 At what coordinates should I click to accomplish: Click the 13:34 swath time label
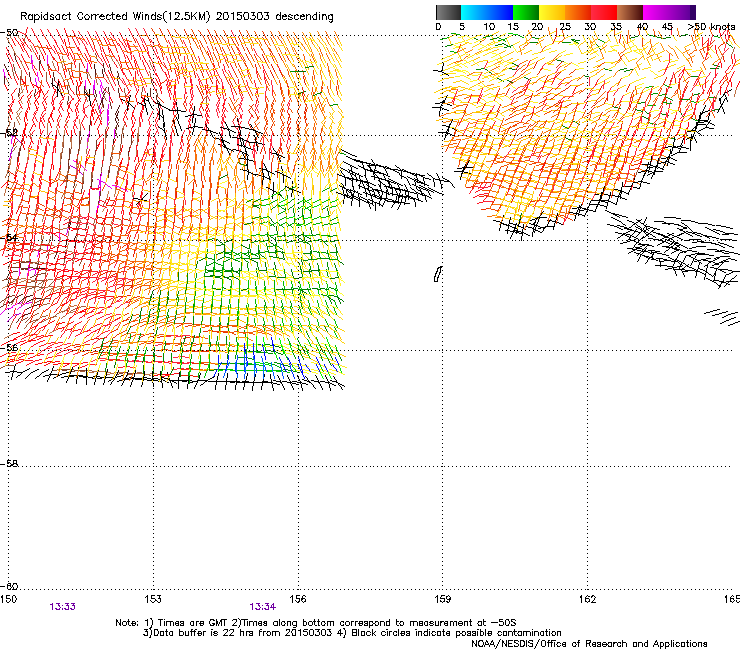(x=262, y=607)
